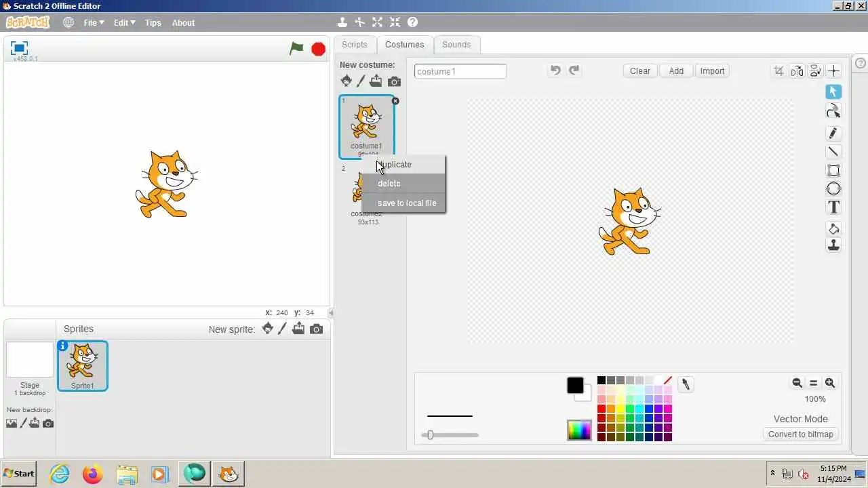Select the Shrink sprite tool
Image resolution: width=868 pixels, height=488 pixels.
(x=395, y=22)
